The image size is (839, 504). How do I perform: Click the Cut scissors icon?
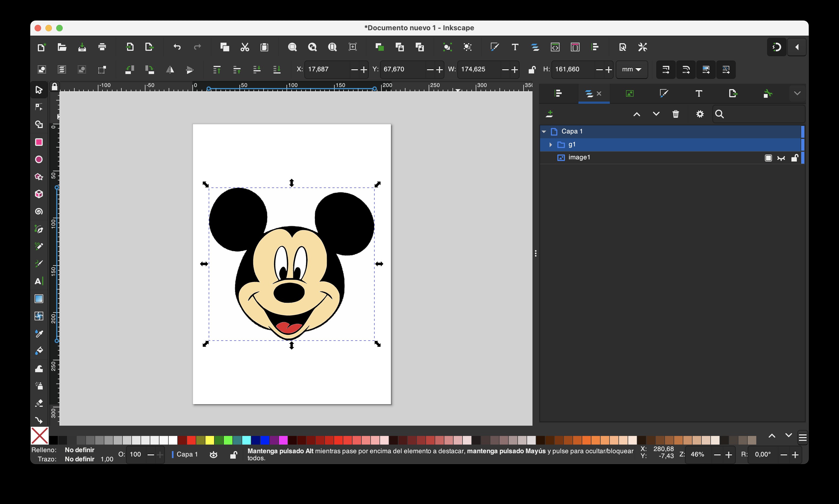pyautogui.click(x=245, y=47)
